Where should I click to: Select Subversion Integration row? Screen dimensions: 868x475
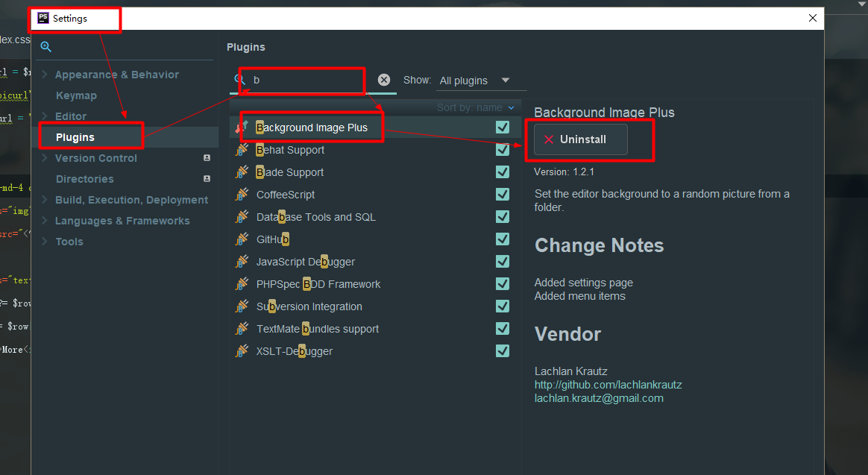[375, 306]
